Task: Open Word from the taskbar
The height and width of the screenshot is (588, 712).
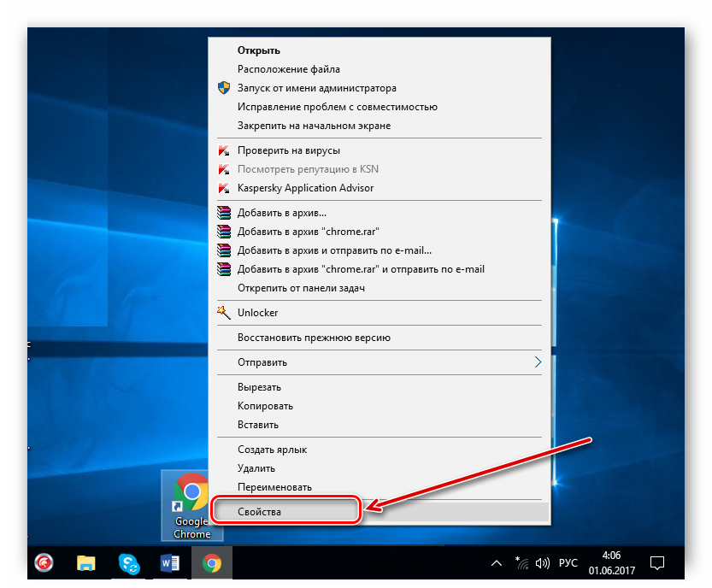Action: coord(170,563)
